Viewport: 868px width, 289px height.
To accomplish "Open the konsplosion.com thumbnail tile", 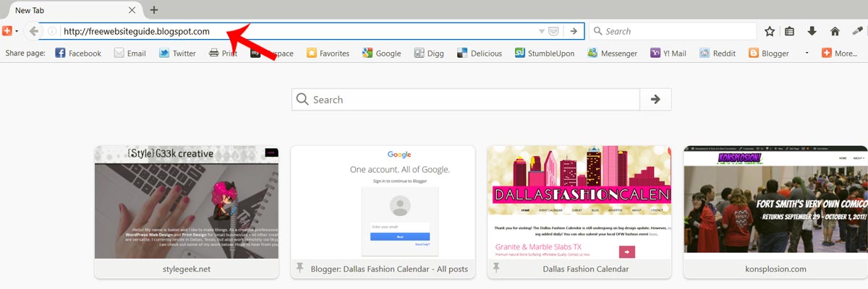I will coord(775,212).
